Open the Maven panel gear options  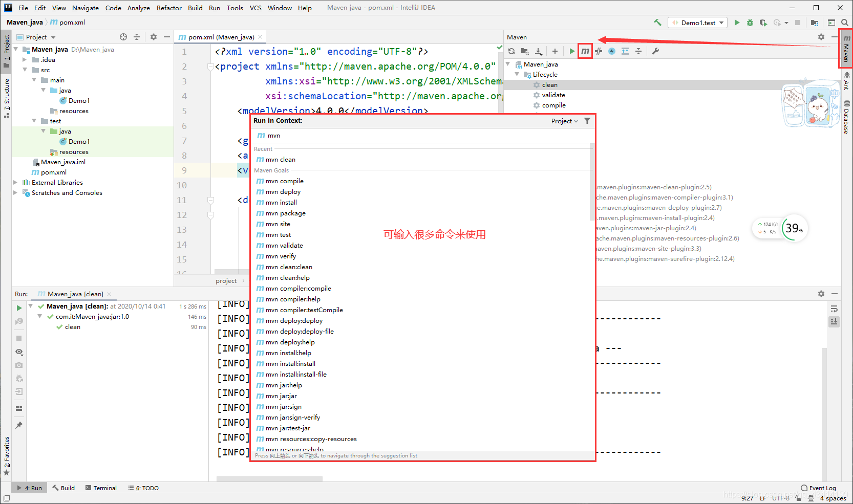(x=821, y=37)
